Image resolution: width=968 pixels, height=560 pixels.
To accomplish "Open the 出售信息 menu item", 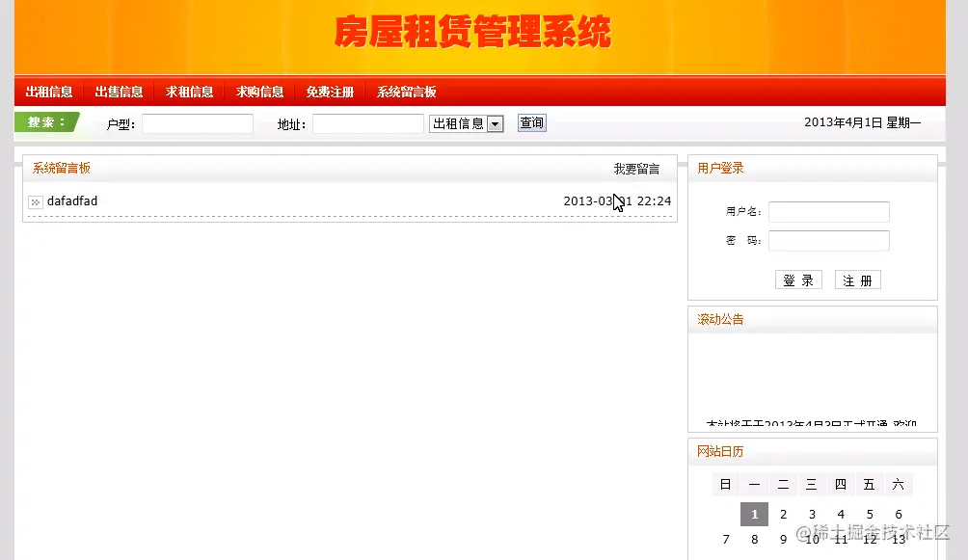I will click(120, 92).
